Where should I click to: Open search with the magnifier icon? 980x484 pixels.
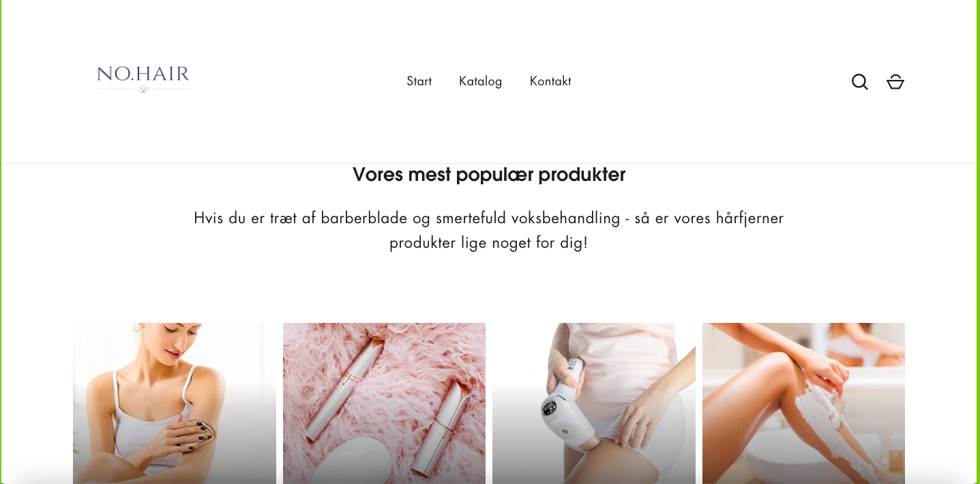coord(860,82)
